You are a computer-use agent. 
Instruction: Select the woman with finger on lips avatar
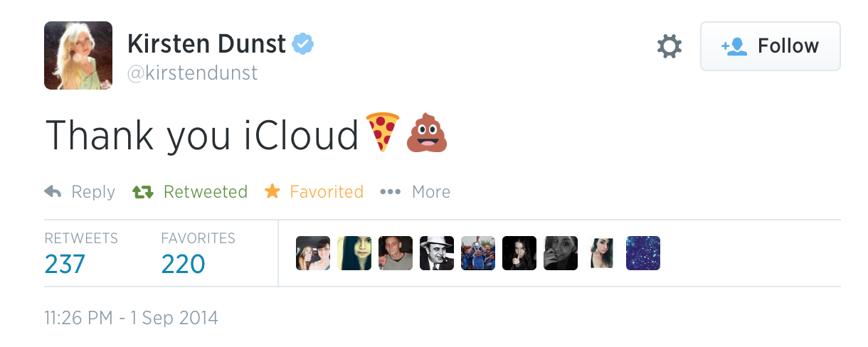point(519,253)
